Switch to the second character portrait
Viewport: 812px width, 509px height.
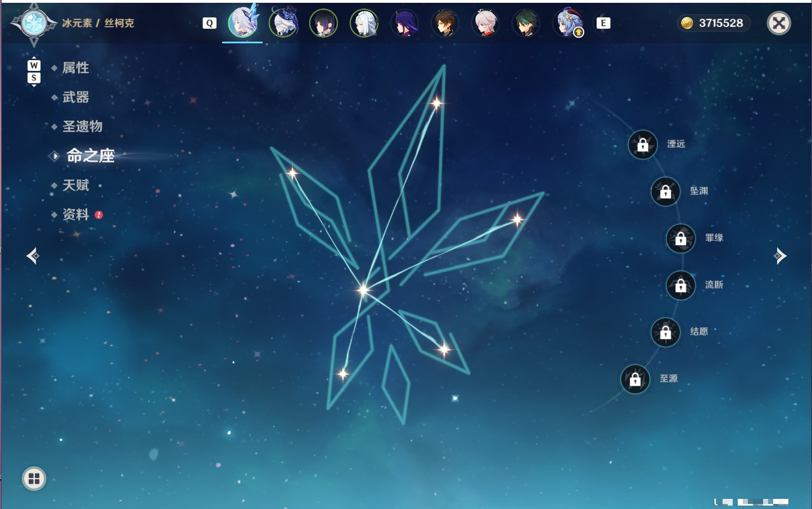pyautogui.click(x=283, y=23)
